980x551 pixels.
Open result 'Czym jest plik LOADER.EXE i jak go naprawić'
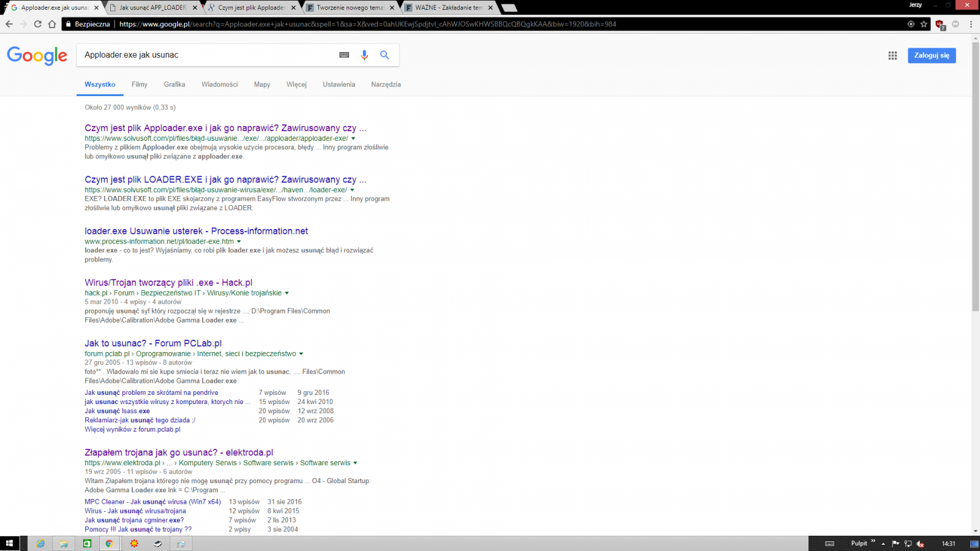(225, 179)
